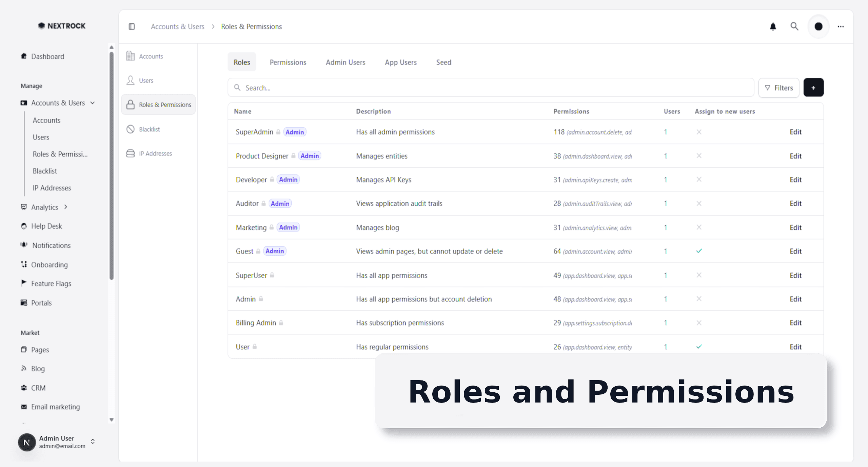Click the Feature Flags flag icon

(x=23, y=283)
